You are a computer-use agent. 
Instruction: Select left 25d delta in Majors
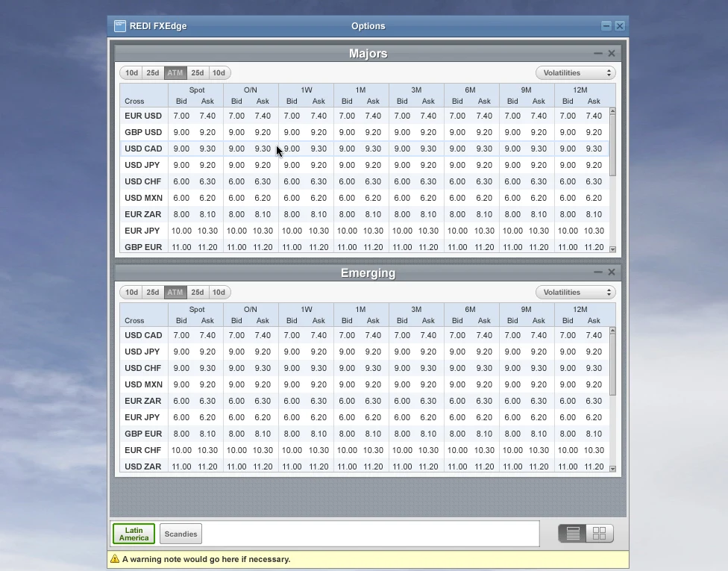click(153, 73)
